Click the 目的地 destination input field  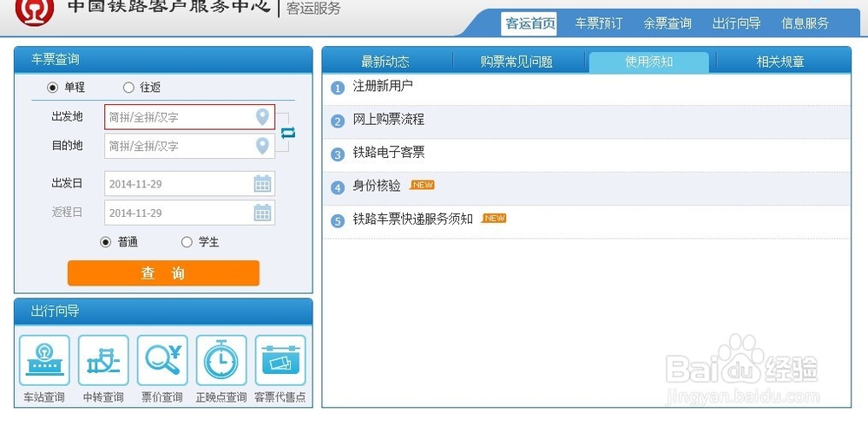click(x=189, y=146)
